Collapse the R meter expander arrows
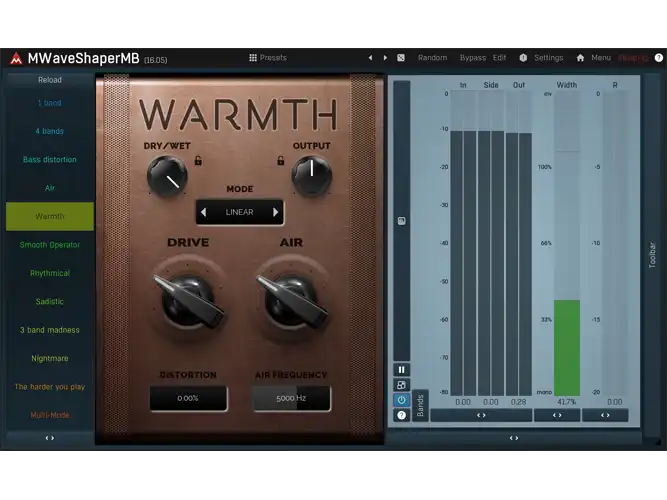 tap(605, 415)
